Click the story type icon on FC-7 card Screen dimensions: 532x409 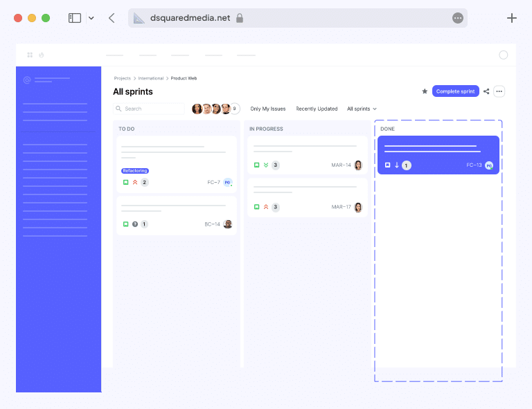click(x=125, y=182)
